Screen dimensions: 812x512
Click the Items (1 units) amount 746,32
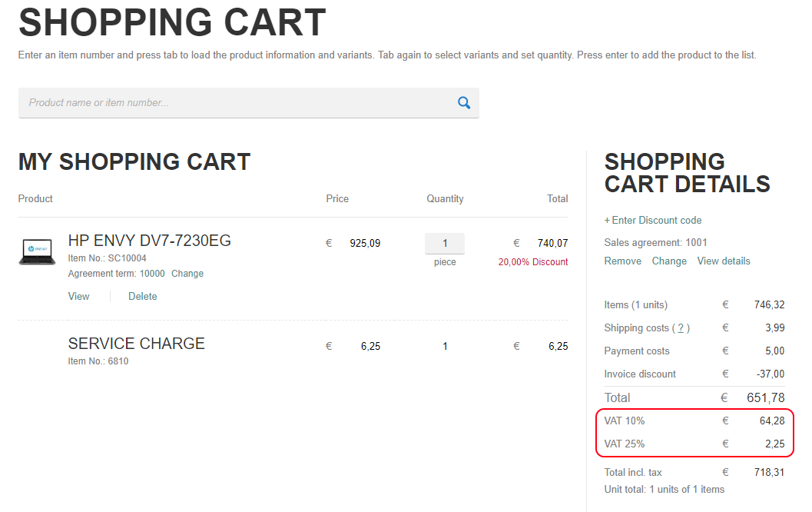pos(770,304)
